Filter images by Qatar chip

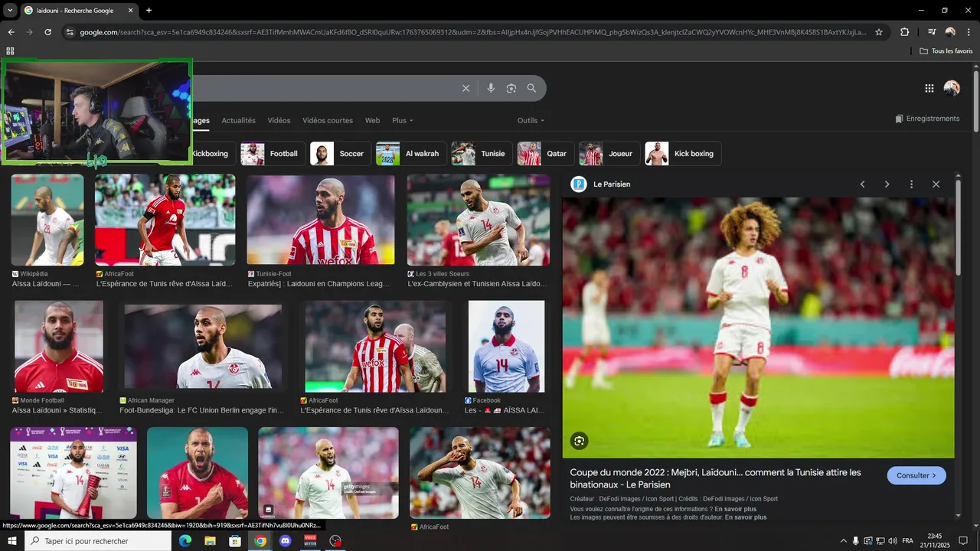[x=545, y=154]
